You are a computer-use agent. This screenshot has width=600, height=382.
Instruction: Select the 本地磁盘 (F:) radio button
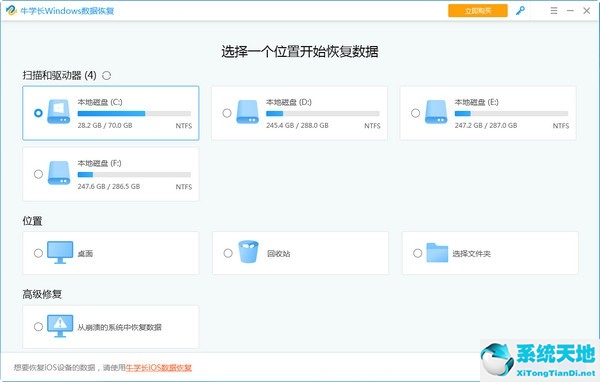click(x=38, y=174)
